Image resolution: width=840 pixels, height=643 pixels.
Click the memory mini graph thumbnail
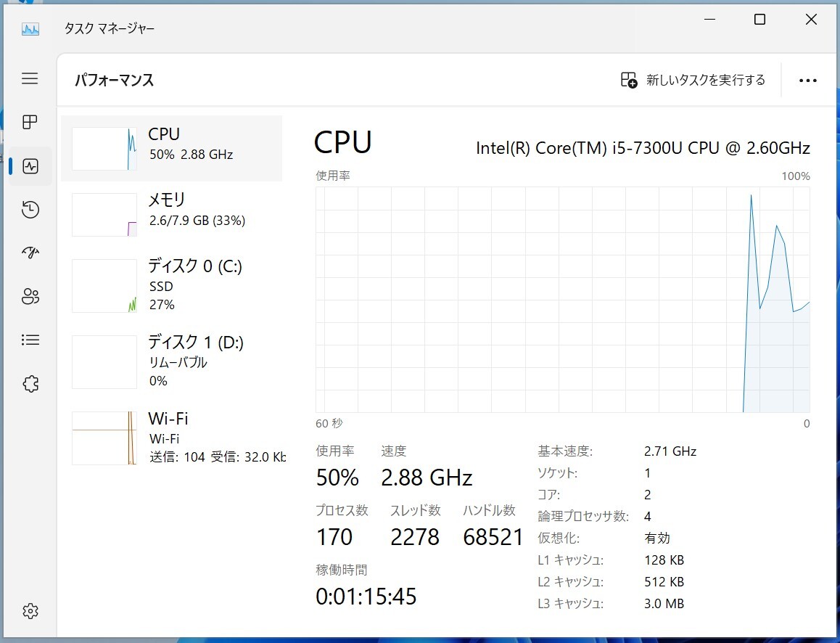click(x=104, y=214)
